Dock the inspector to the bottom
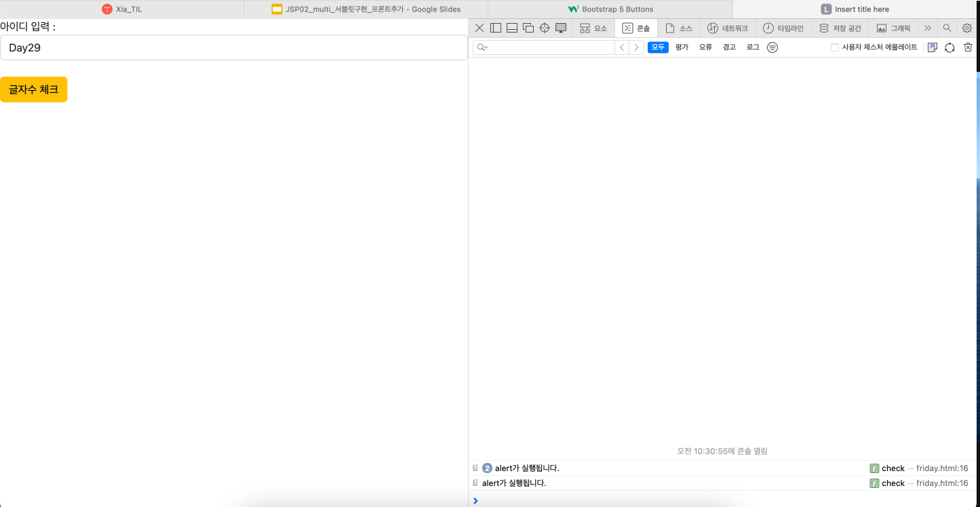The width and height of the screenshot is (980, 507). (x=512, y=28)
